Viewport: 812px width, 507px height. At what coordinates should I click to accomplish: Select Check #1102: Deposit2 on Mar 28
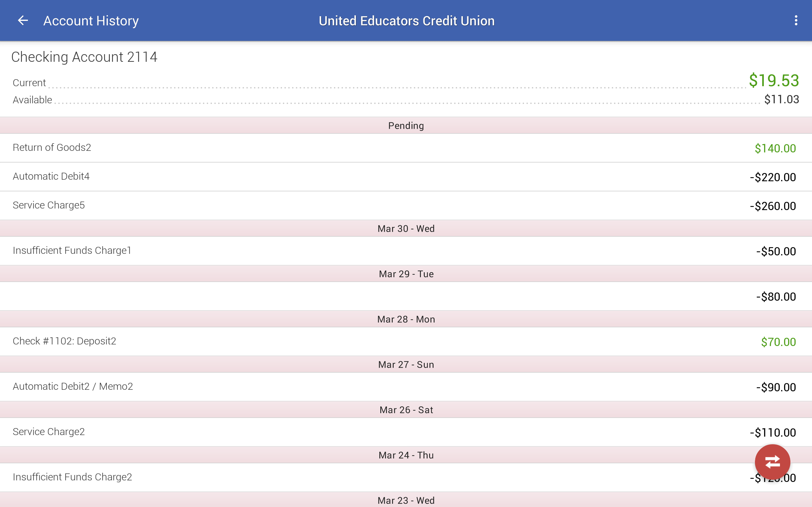pos(406,341)
